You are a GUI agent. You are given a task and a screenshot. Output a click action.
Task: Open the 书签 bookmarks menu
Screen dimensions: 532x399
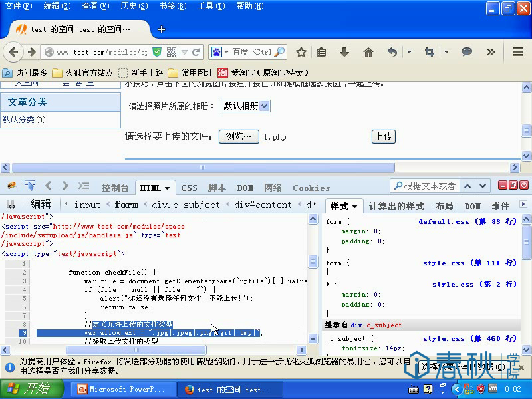pos(172,7)
